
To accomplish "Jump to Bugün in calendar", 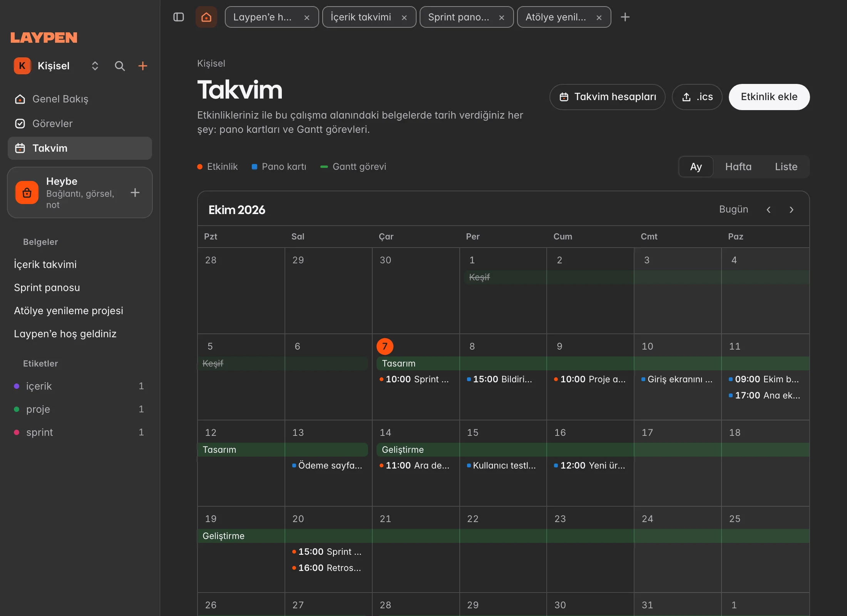I will 734,209.
